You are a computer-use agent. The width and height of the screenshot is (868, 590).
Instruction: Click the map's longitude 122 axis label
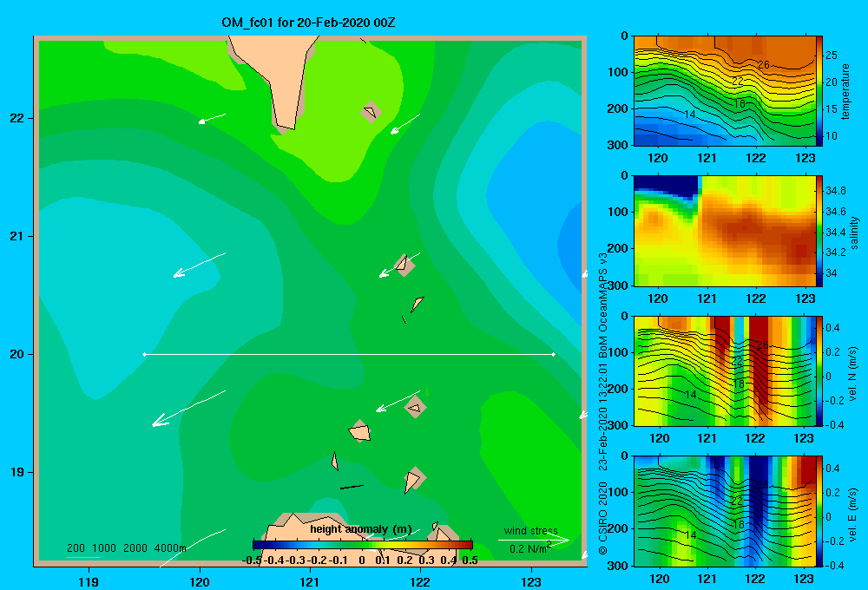click(x=420, y=581)
